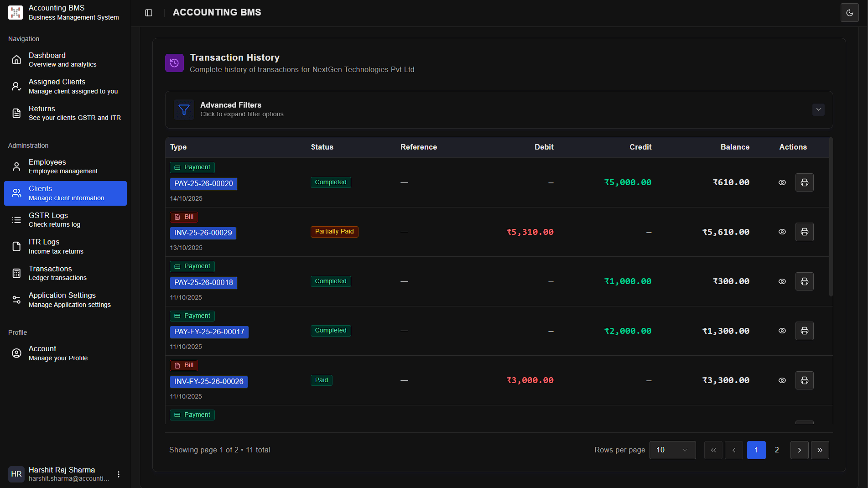
Task: View INV-25-26-00029 using the eye icon
Action: (x=782, y=232)
